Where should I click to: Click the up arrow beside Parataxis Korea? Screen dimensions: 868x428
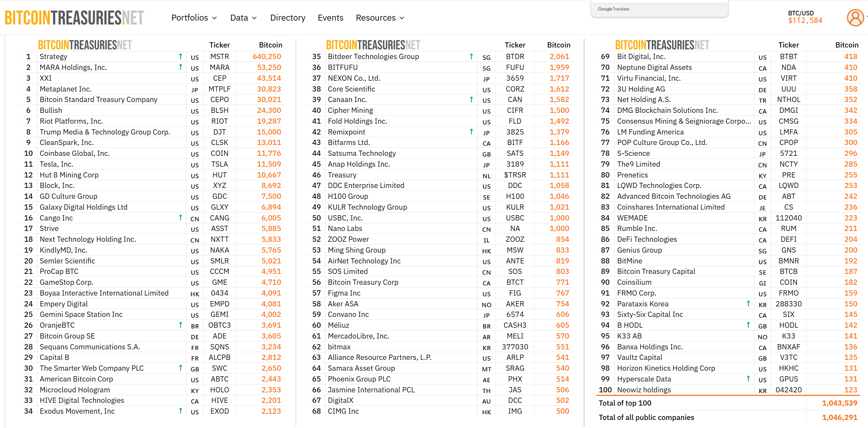[748, 304]
